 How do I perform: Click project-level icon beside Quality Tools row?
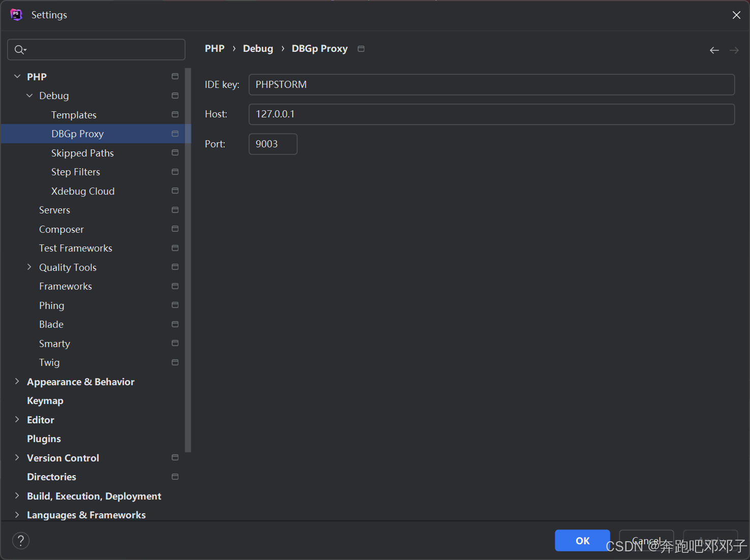pos(175,267)
